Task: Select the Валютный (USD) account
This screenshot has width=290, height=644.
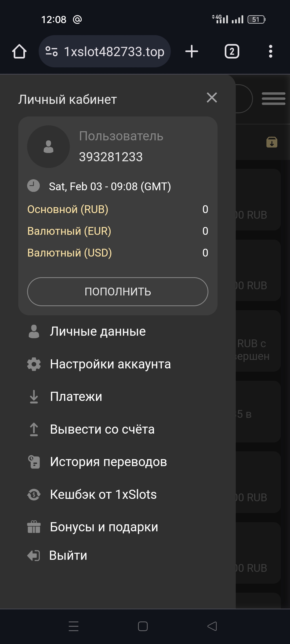Action: (69, 253)
